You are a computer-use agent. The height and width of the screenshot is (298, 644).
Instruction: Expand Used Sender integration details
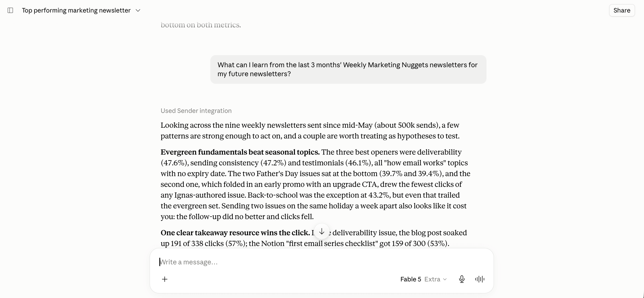click(196, 111)
